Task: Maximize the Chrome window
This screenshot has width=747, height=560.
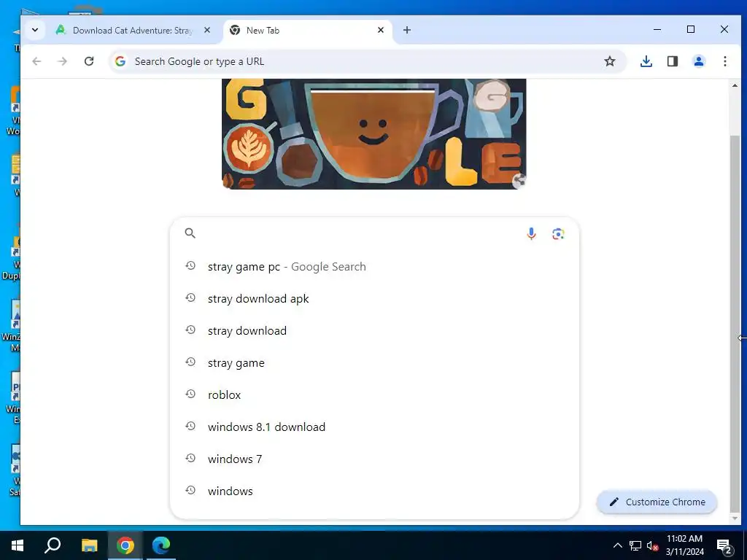Action: [x=691, y=29]
